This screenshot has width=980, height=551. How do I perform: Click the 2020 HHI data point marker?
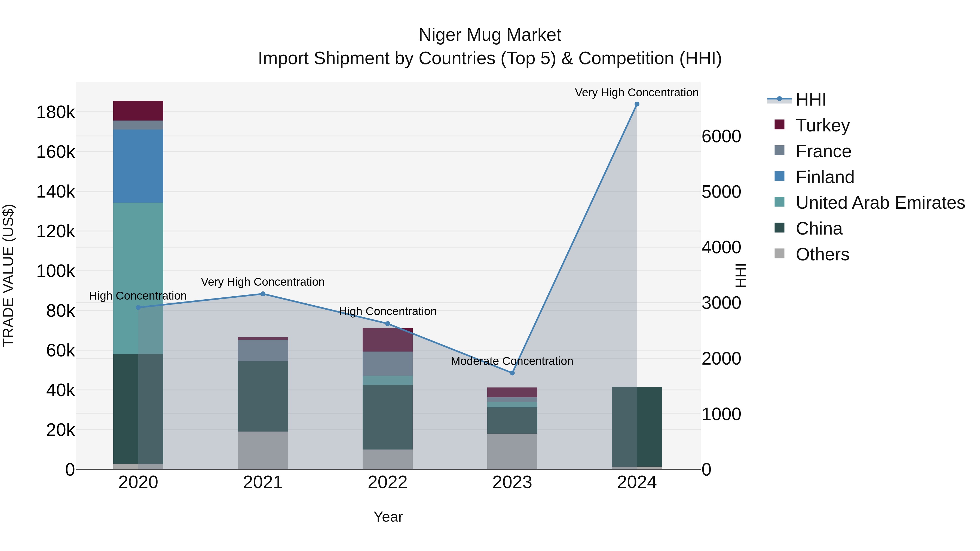[138, 307]
